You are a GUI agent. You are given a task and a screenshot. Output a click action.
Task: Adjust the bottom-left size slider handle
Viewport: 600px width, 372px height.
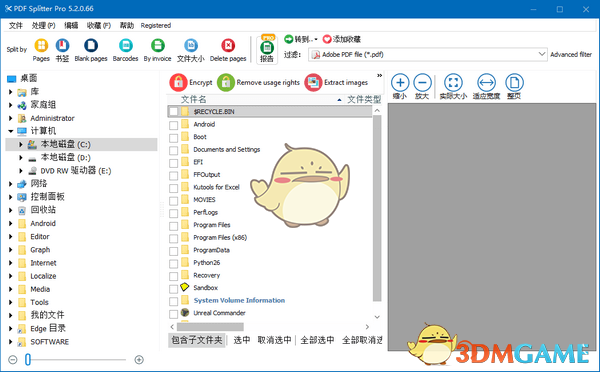tap(28, 360)
